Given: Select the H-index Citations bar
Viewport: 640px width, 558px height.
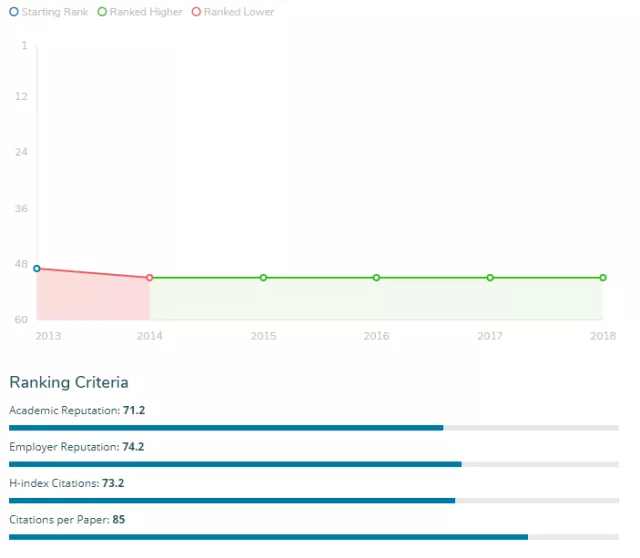Looking at the screenshot, I should point(313,500).
